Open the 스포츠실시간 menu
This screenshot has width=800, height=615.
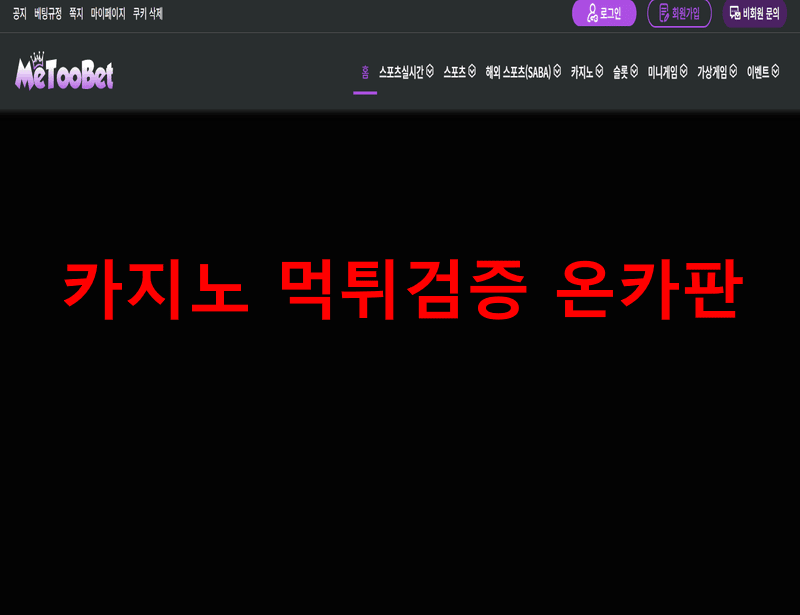401,72
